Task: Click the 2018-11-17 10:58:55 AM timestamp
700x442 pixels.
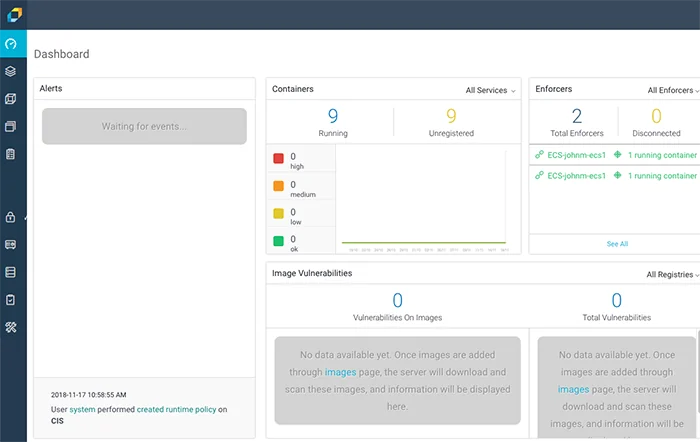Action: point(88,395)
